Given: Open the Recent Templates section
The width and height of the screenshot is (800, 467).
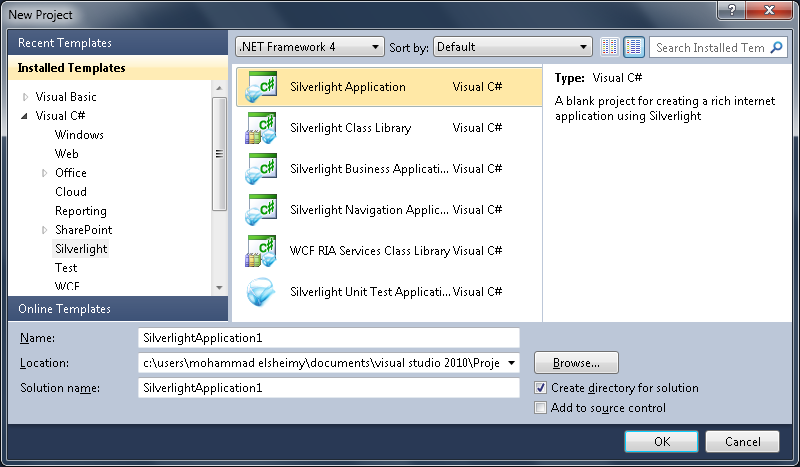Looking at the screenshot, I should click(66, 43).
